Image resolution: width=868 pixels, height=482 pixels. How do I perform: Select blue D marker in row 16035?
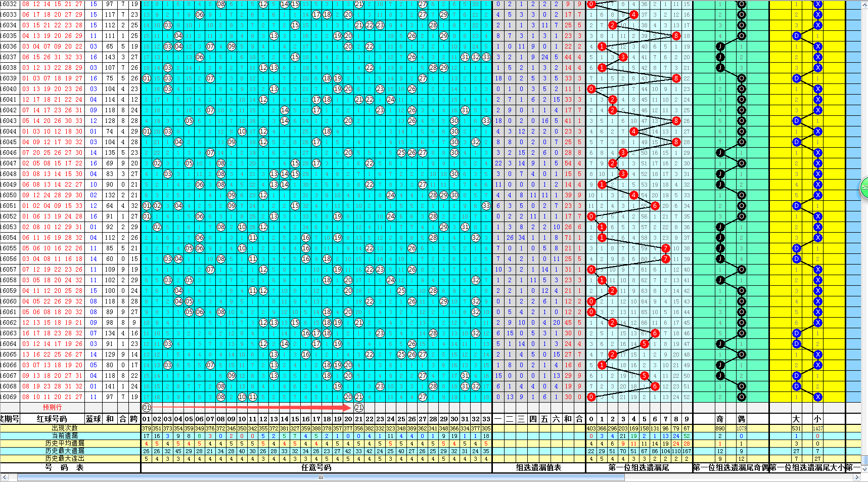pyautogui.click(x=797, y=36)
